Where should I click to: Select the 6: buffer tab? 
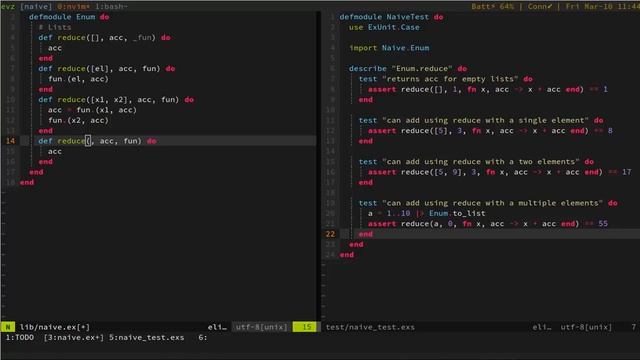click(203, 338)
